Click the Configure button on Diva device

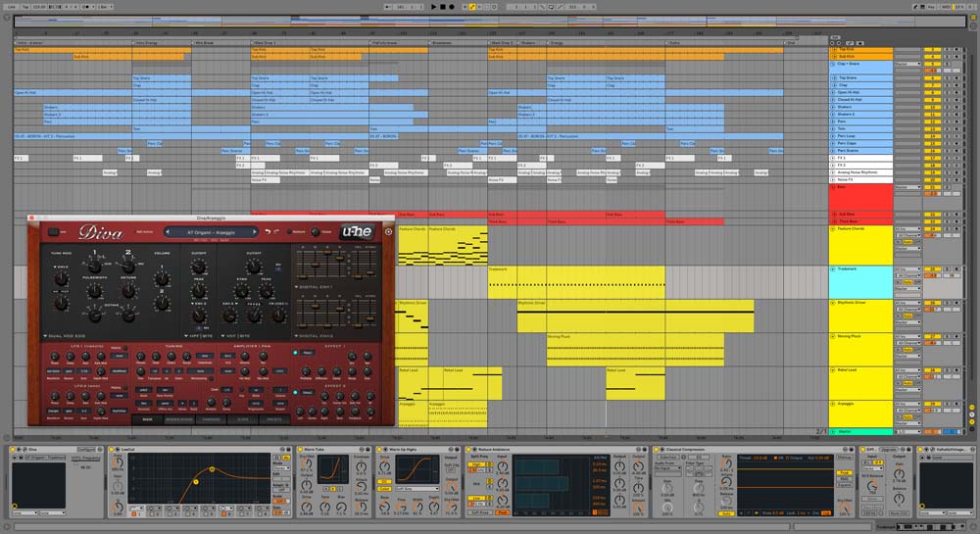pyautogui.click(x=86, y=450)
